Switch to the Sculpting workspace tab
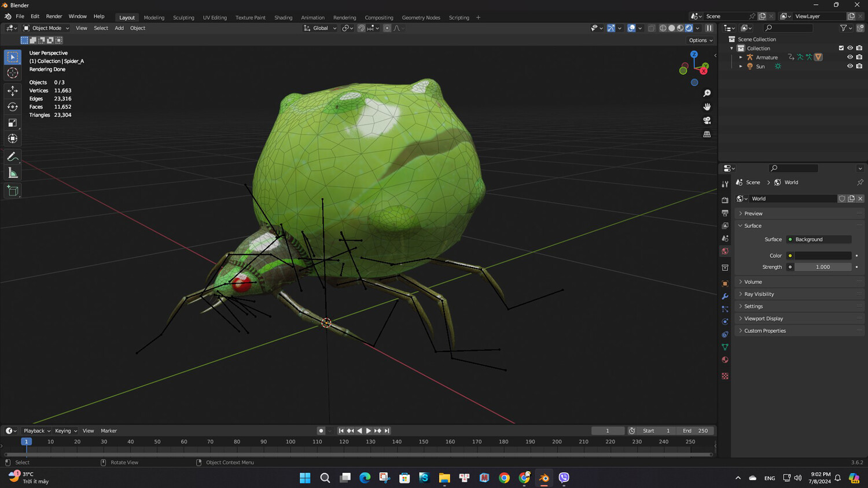This screenshot has height=488, width=868. [183, 17]
